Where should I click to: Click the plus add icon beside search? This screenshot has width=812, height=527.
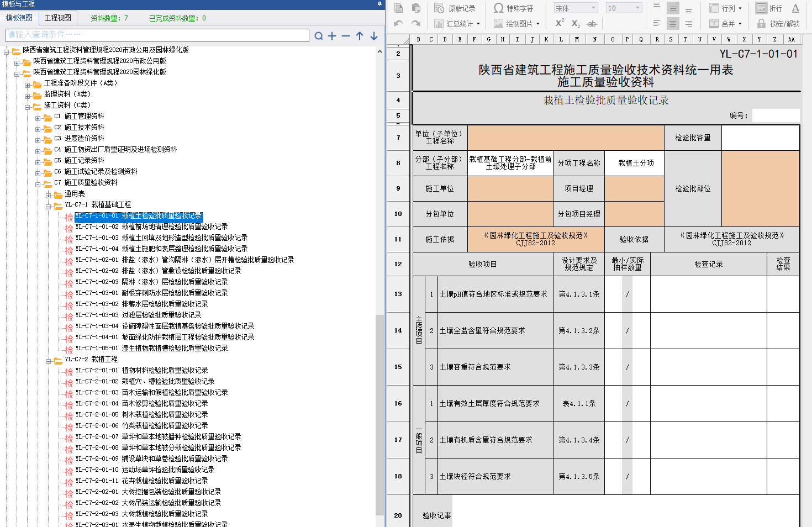[332, 36]
